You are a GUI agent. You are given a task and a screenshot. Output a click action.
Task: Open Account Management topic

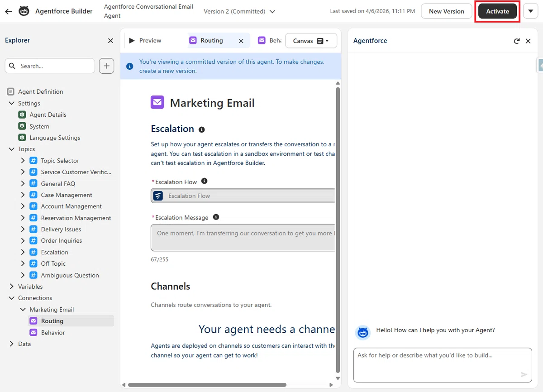coord(71,206)
